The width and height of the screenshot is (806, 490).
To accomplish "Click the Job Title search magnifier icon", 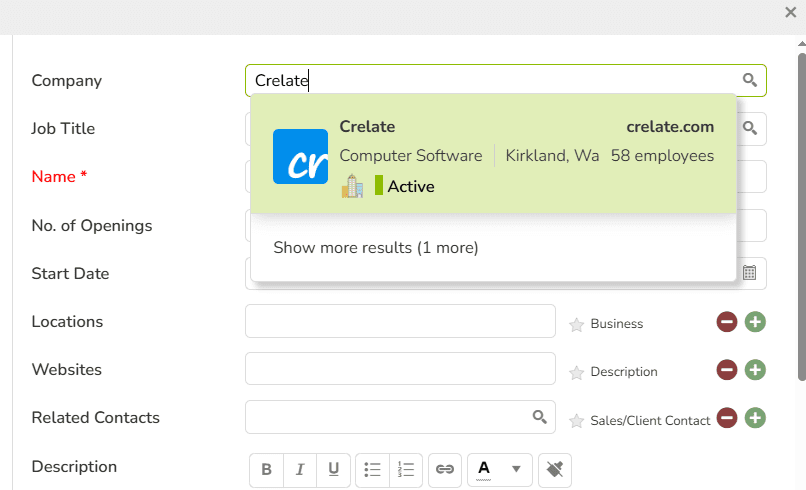I will pos(749,128).
